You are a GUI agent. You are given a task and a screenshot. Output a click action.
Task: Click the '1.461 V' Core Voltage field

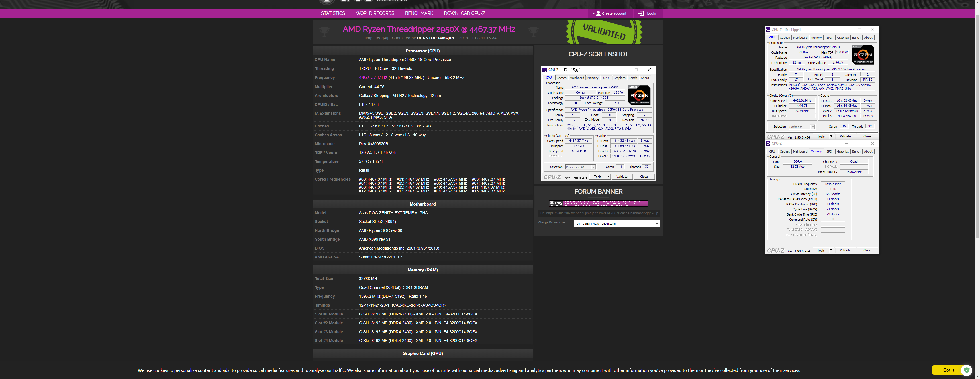click(x=838, y=62)
